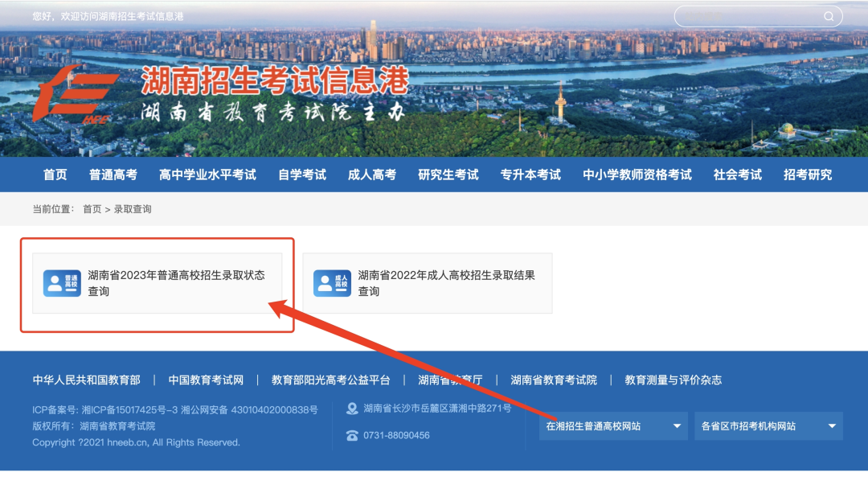Click the location pin icon in footer
This screenshot has height=493, width=868.
point(351,409)
